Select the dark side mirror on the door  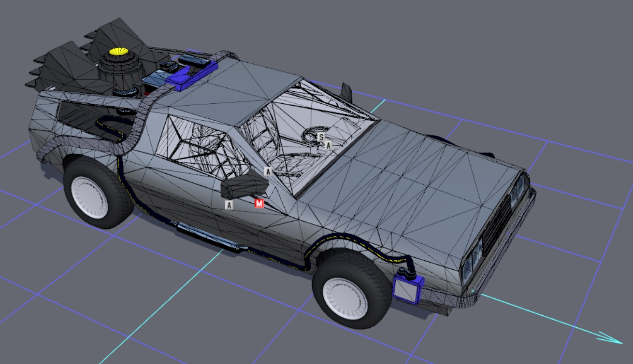pyautogui.click(x=245, y=186)
